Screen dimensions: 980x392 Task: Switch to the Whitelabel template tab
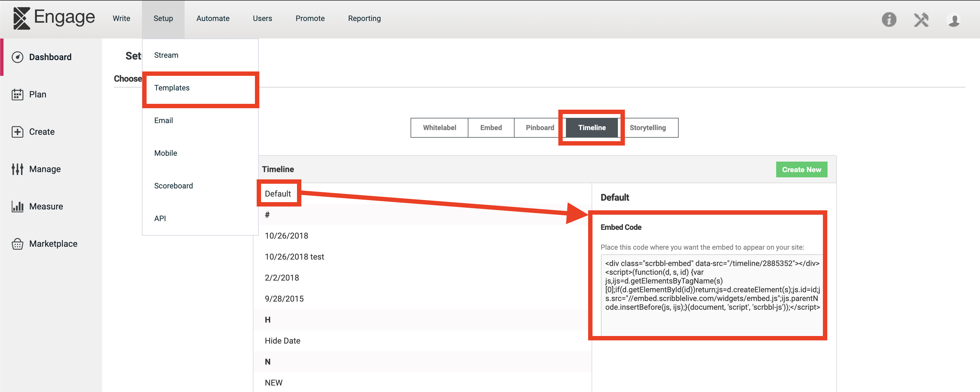439,128
